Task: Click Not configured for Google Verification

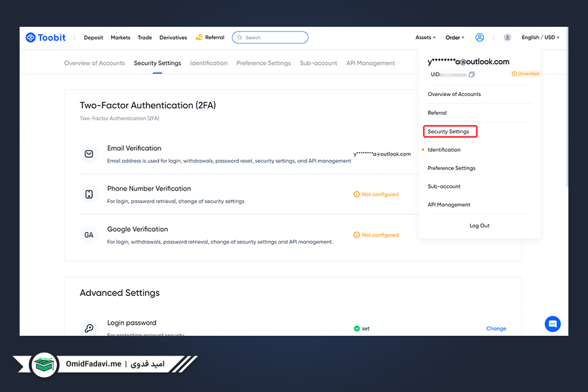Action: click(376, 235)
